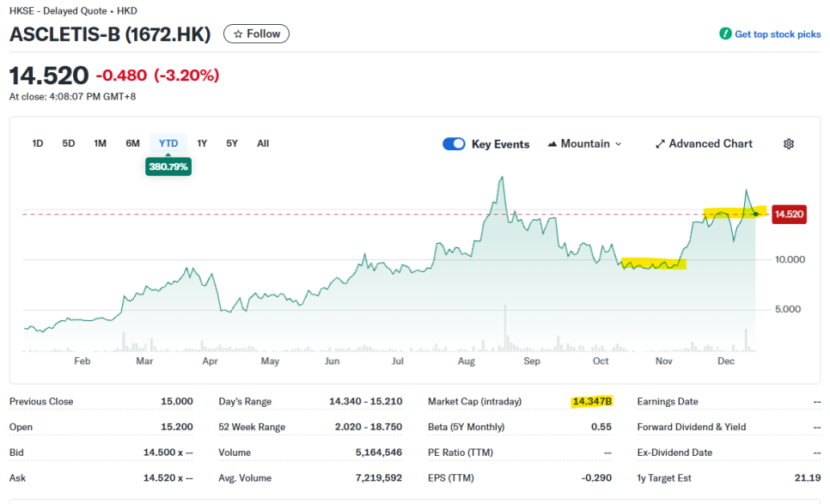The width and height of the screenshot is (830, 504).
Task: Expand the Mountain chart type dropdown
Action: pos(618,144)
